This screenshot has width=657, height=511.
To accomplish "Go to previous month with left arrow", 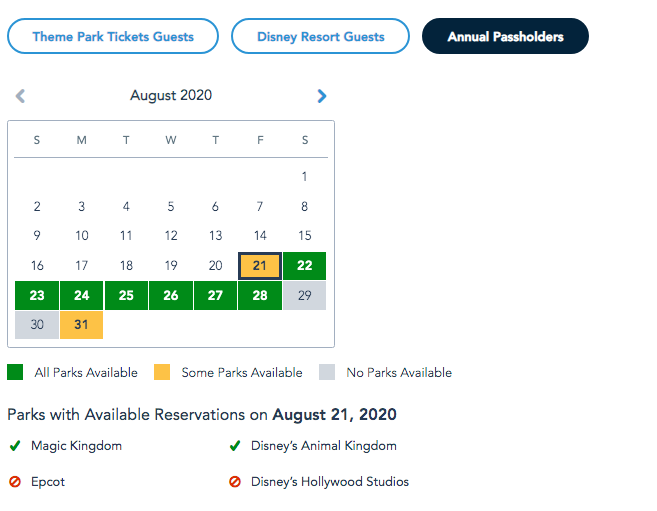I will pos(20,96).
